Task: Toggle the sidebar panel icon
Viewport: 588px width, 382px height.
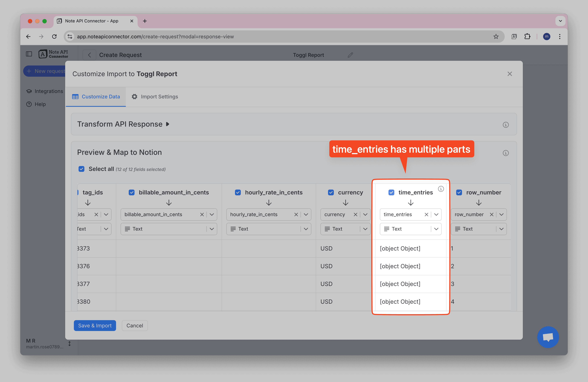Action: (29, 54)
